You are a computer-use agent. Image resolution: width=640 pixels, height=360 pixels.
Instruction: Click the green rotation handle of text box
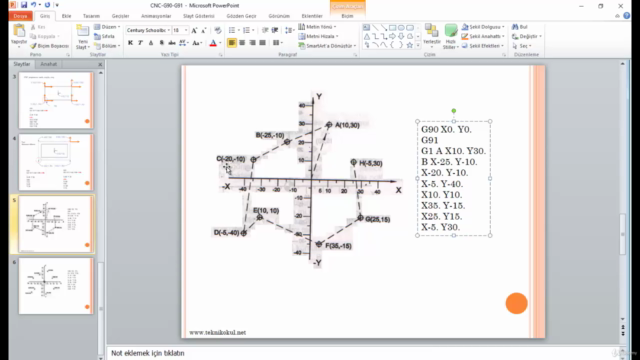[453, 111]
